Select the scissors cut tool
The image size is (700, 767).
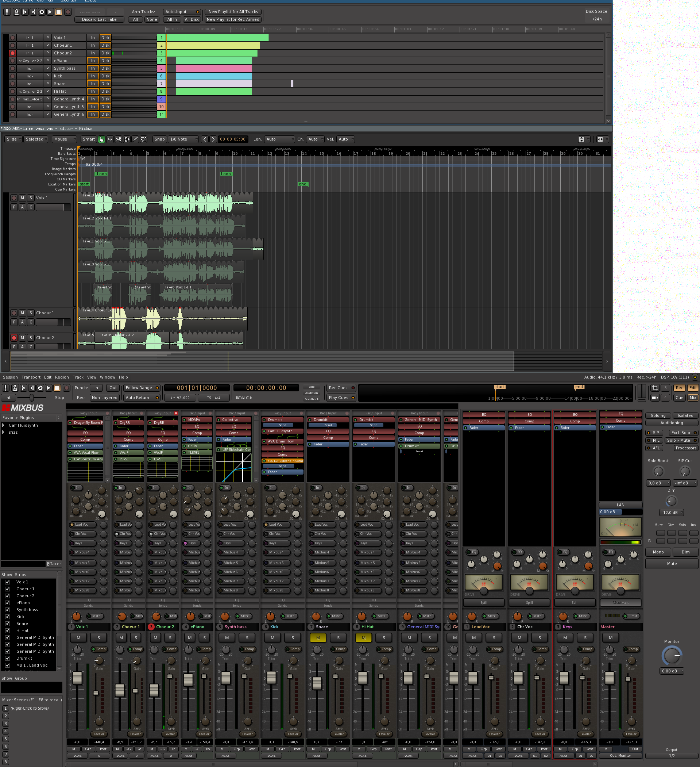[x=118, y=139]
